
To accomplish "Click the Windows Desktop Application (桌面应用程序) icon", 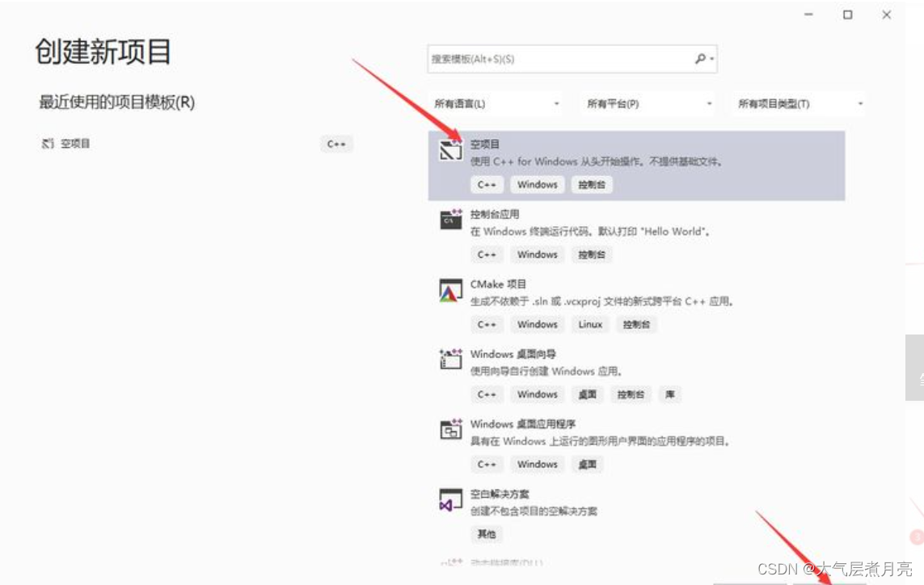I will coord(451,429).
